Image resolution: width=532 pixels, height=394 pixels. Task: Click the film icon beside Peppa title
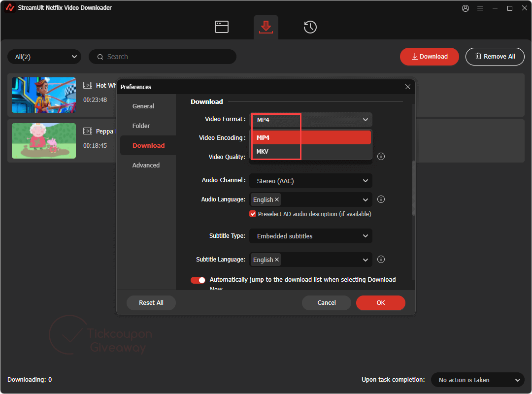point(88,131)
